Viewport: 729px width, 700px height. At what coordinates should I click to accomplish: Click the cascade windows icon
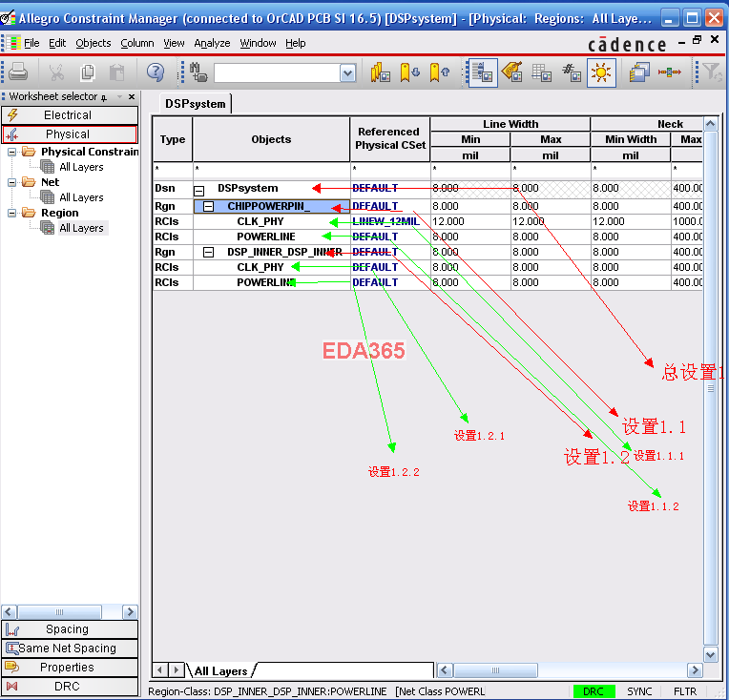pyautogui.click(x=639, y=72)
